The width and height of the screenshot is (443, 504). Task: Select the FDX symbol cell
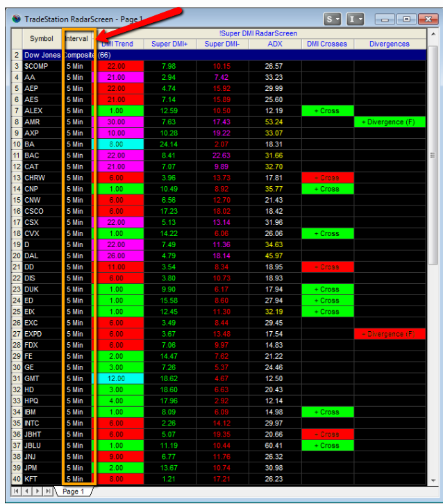pyautogui.click(x=42, y=345)
